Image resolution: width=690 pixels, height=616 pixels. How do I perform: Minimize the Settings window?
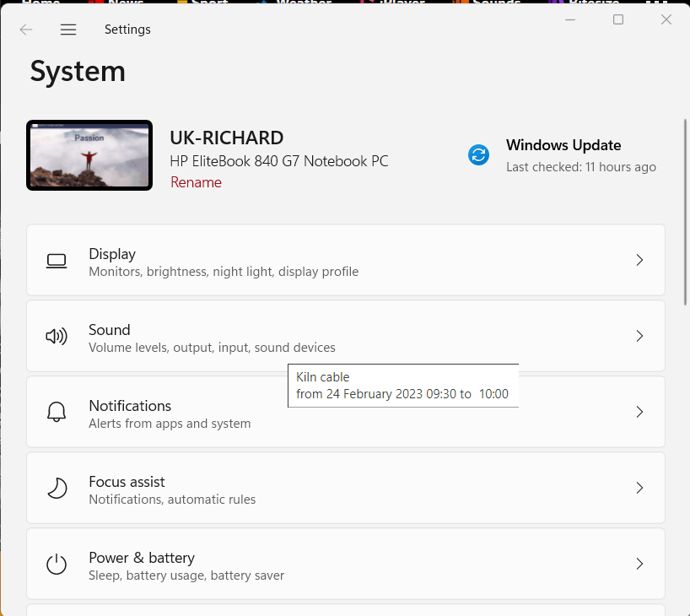[570, 19]
